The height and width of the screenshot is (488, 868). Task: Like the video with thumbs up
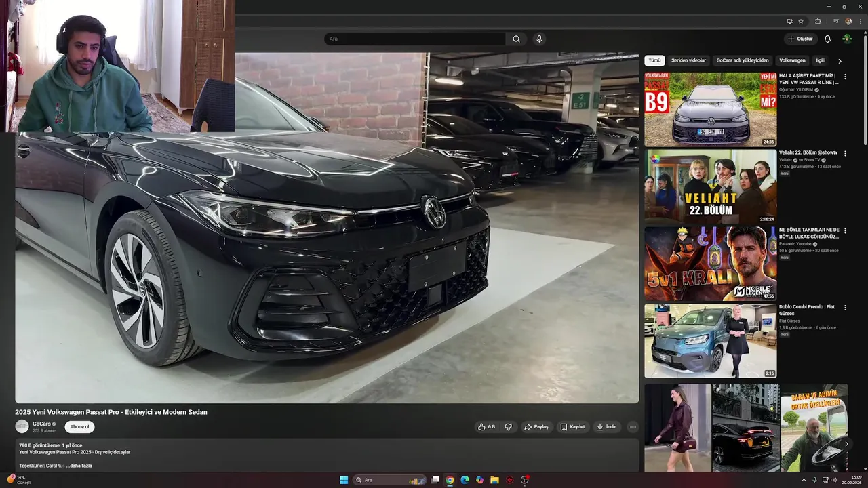(486, 427)
